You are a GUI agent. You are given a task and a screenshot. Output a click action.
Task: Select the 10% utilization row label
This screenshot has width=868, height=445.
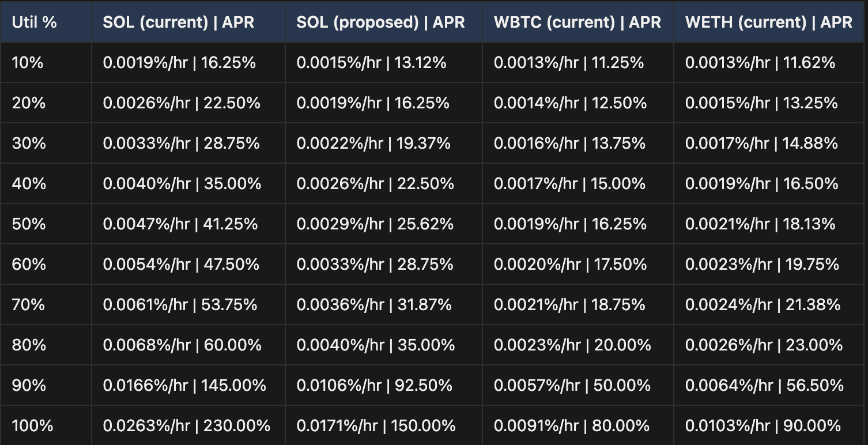pyautogui.click(x=28, y=62)
